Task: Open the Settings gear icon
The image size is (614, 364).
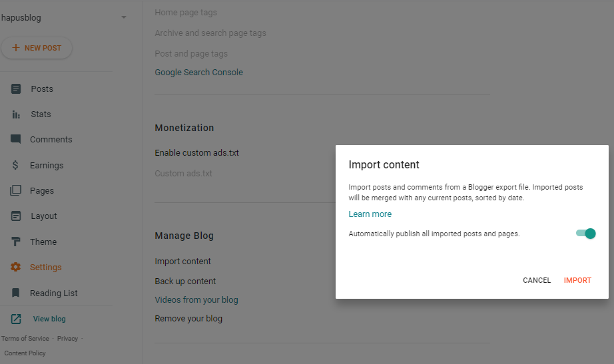Action: click(x=16, y=267)
